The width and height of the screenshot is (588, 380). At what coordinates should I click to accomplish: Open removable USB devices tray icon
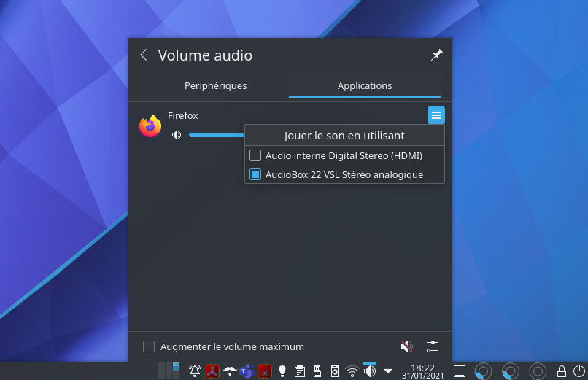point(317,371)
